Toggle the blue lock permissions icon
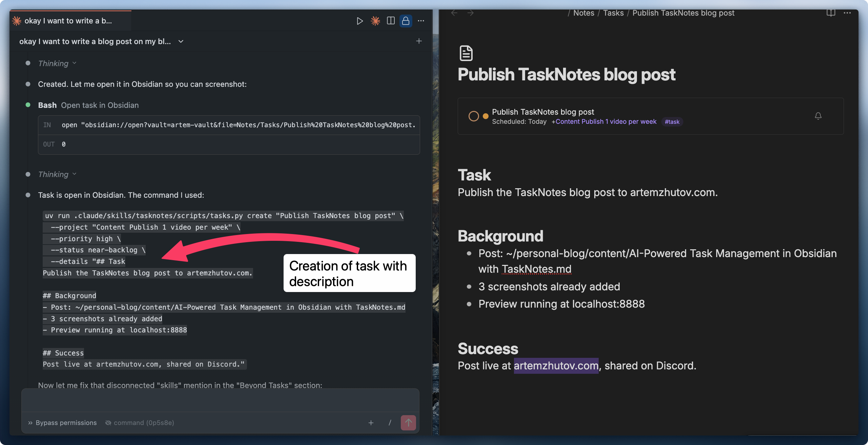The width and height of the screenshot is (868, 445). tap(406, 21)
